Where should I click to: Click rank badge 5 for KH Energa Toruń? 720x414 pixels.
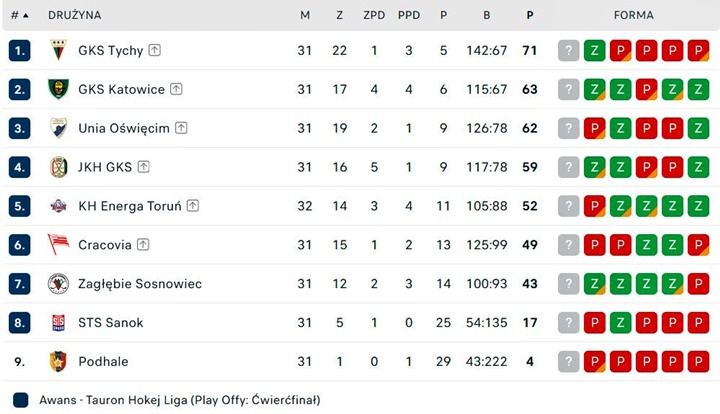[19, 206]
